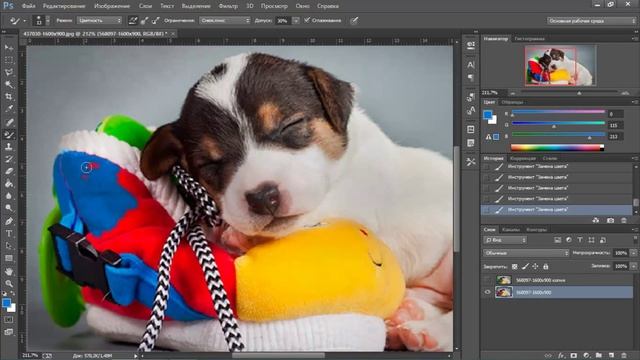Toggle lock image pixels brush icon
The height and width of the screenshot is (360, 640).
pyautogui.click(x=525, y=267)
